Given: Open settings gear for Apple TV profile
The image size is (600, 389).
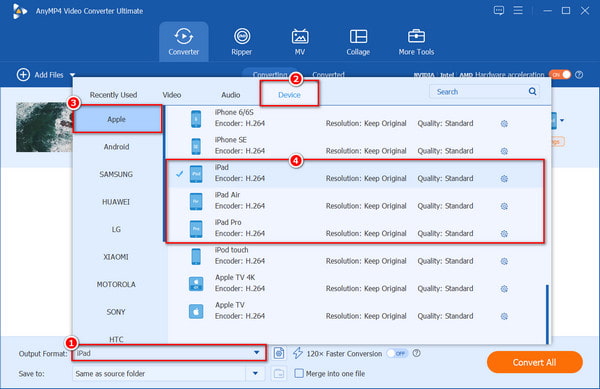Looking at the screenshot, I should 504,316.
